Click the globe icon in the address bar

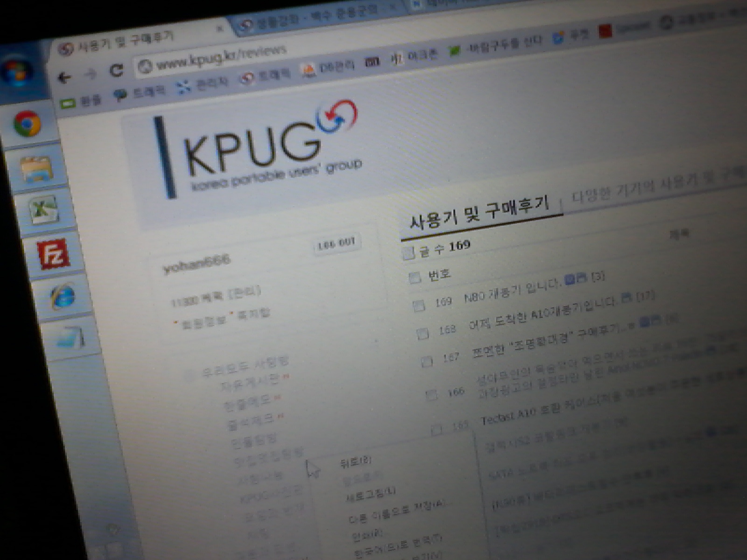tap(145, 66)
